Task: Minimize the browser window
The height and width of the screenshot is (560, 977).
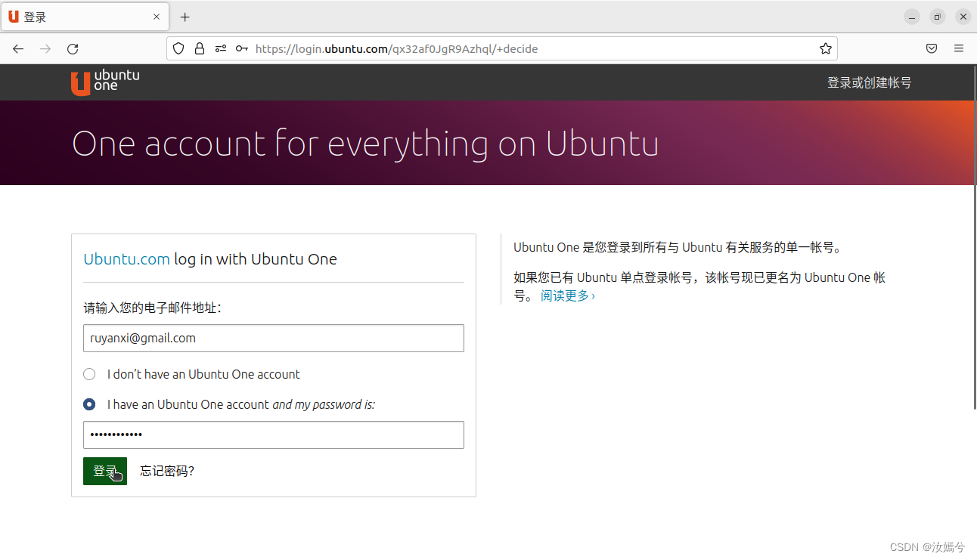Action: click(x=913, y=17)
